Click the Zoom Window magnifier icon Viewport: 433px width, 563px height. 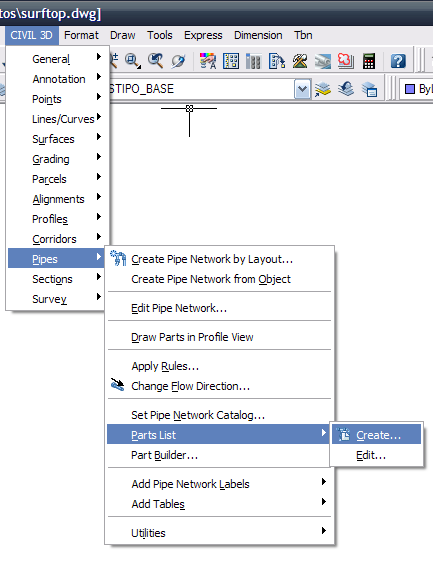(x=132, y=61)
